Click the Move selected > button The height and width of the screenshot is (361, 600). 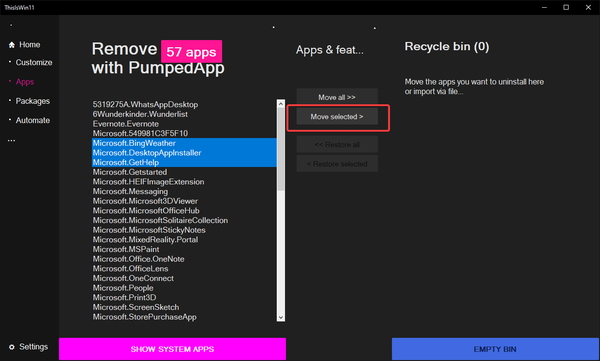pyautogui.click(x=337, y=116)
